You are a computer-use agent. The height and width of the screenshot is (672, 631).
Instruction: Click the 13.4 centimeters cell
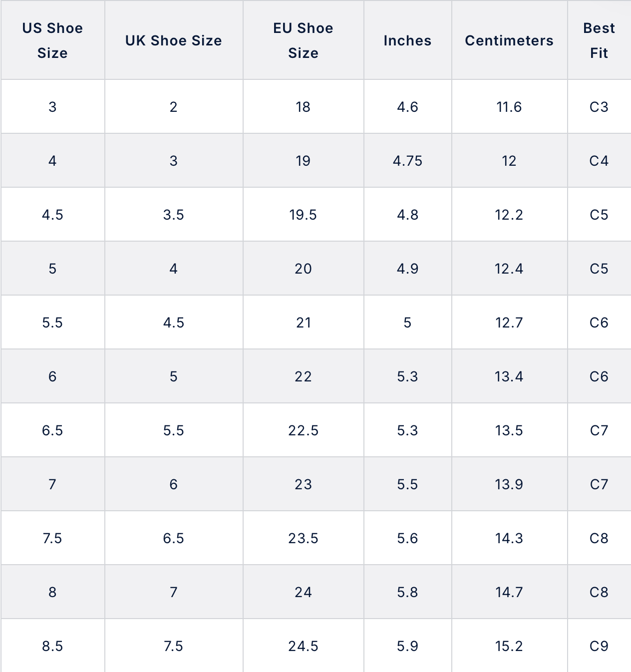point(510,376)
